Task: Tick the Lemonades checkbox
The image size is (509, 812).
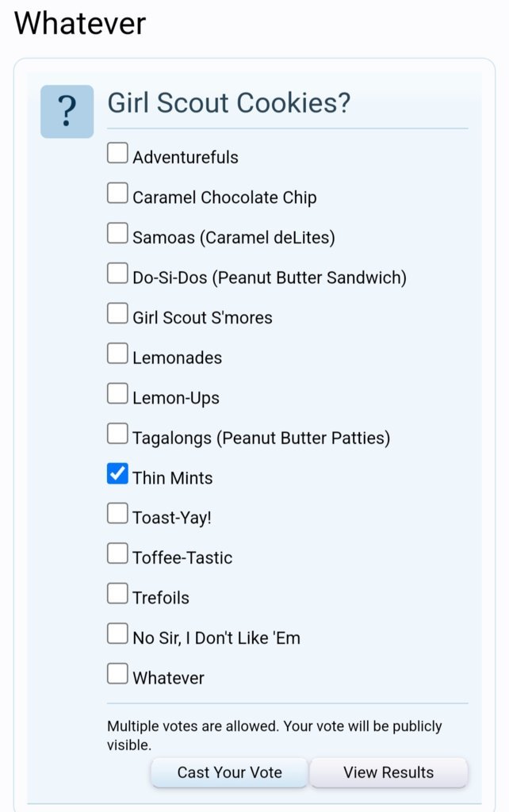Action: click(117, 353)
